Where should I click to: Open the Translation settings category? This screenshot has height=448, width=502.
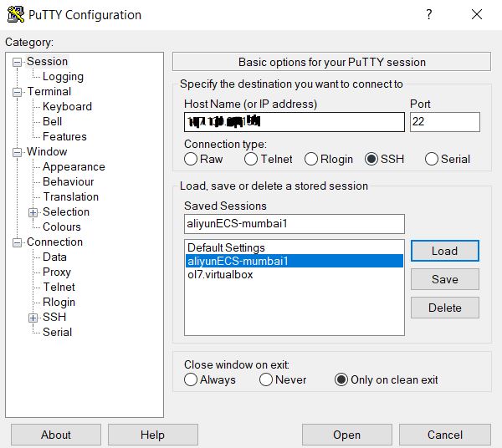[71, 196]
